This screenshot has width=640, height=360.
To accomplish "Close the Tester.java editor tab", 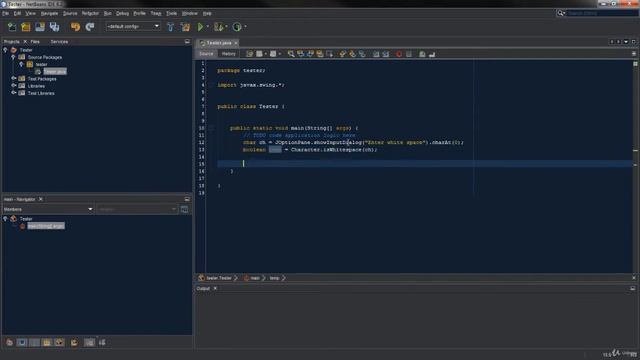I will 236,43.
